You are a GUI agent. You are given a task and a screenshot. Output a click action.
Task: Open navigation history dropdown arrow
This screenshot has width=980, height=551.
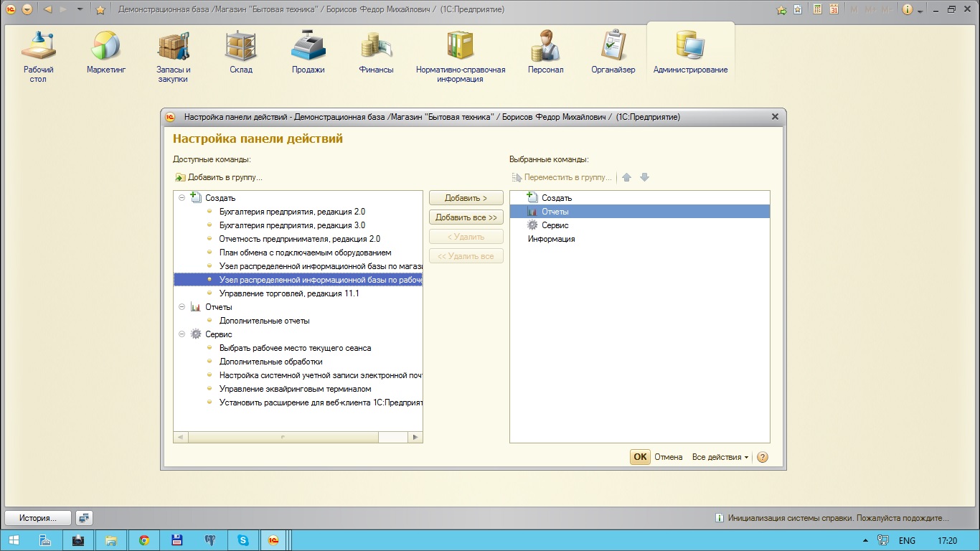click(80, 9)
